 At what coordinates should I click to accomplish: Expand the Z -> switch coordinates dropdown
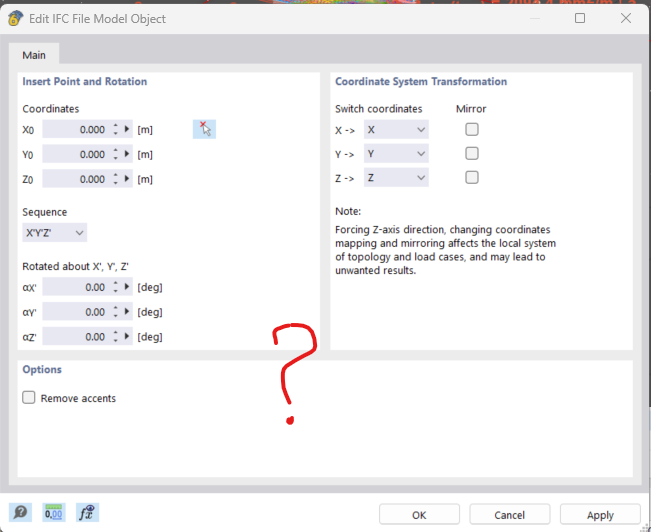(396, 178)
